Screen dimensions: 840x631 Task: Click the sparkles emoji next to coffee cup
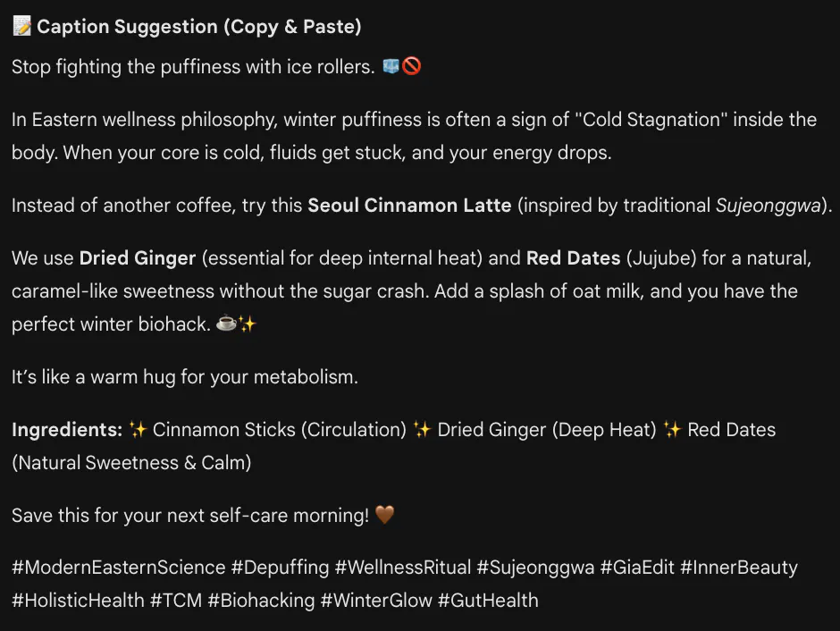pos(247,324)
